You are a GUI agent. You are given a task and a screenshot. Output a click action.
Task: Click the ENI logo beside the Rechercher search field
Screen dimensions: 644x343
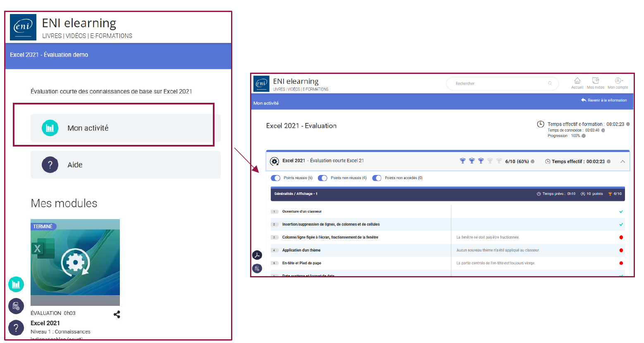click(x=261, y=84)
